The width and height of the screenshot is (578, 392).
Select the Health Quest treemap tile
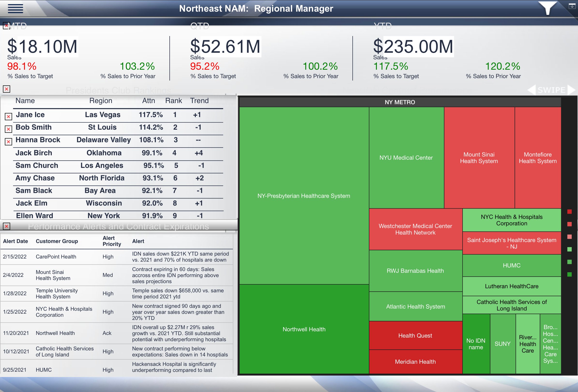coord(415,335)
